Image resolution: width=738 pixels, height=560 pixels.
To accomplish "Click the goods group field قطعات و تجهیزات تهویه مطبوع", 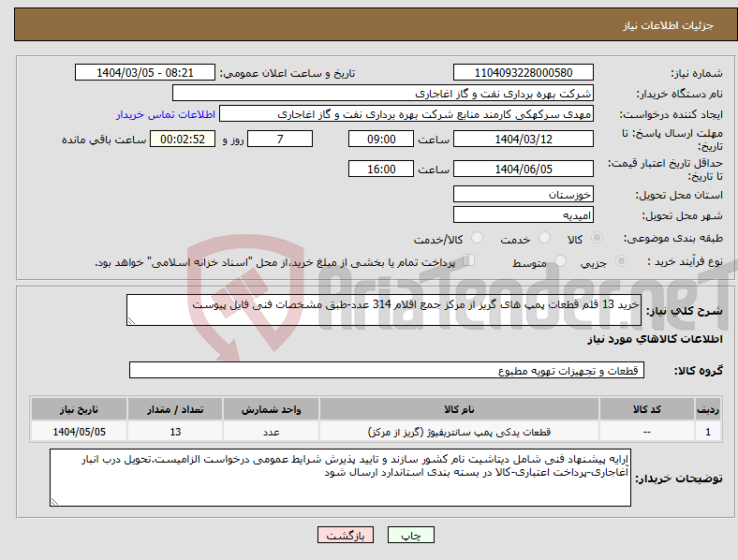I will 387,370.
